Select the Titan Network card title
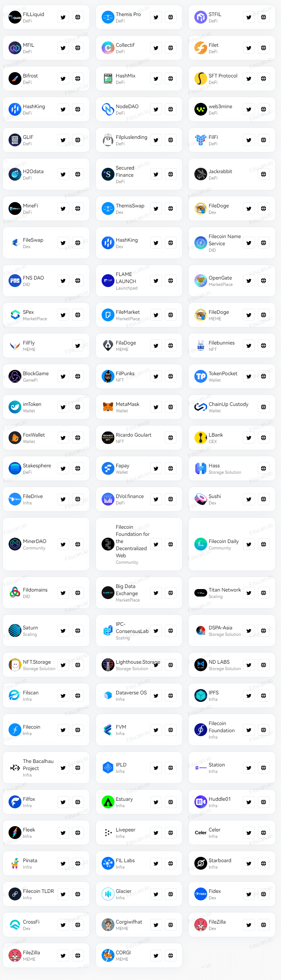Image resolution: width=281 pixels, height=980 pixels. [x=225, y=590]
